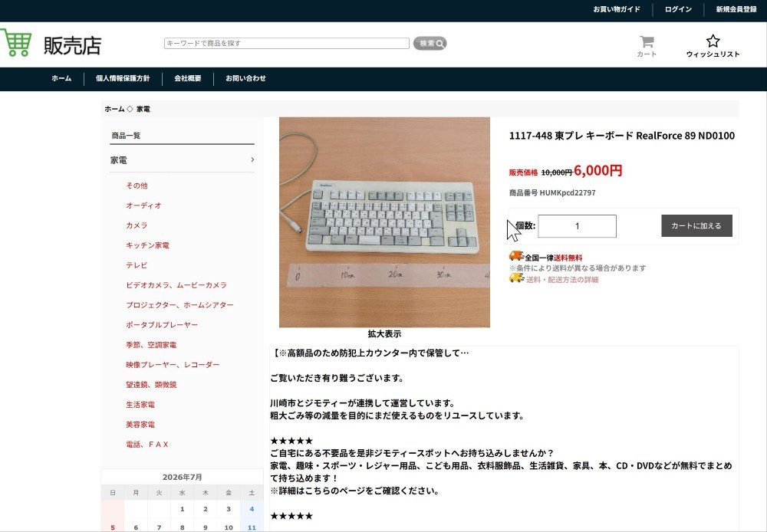Open 新規会員登録 registration link
The width and height of the screenshot is (767, 532).
pyautogui.click(x=736, y=9)
